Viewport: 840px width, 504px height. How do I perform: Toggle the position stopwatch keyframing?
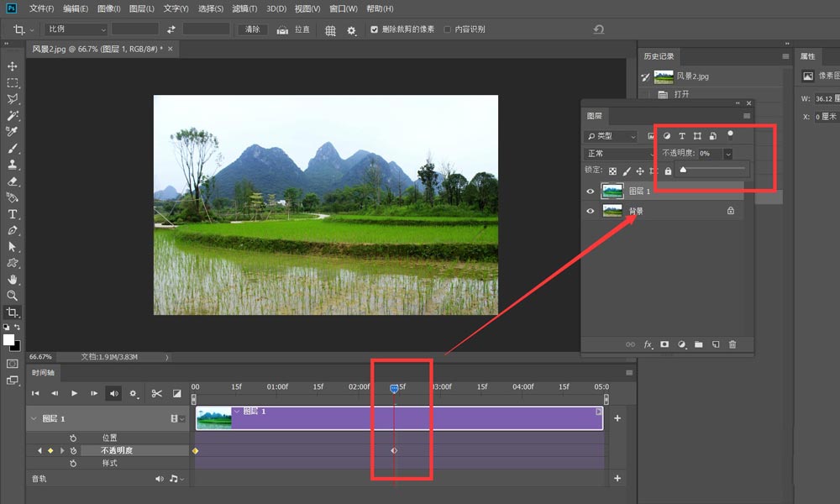73,438
